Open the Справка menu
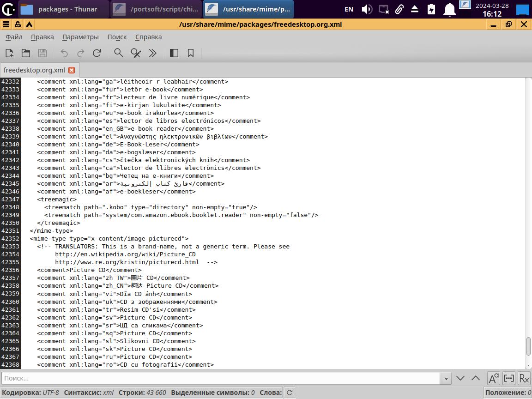The image size is (532, 399). [x=149, y=37]
